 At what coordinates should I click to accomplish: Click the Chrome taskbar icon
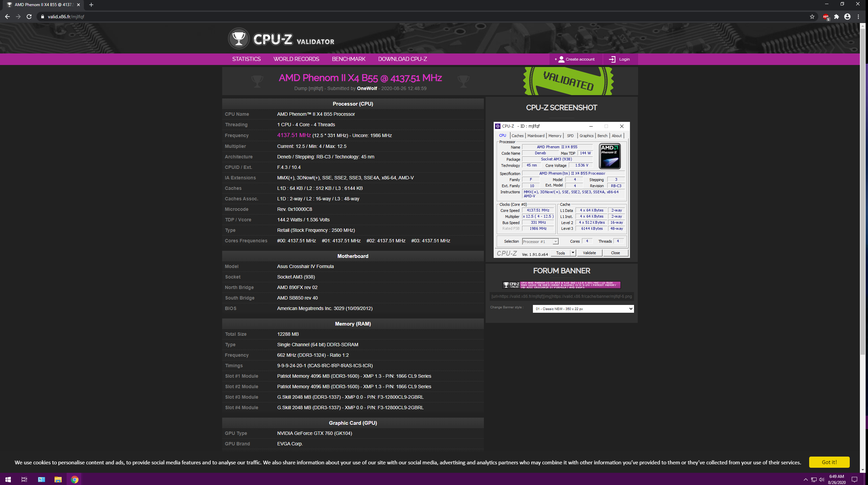coord(75,479)
